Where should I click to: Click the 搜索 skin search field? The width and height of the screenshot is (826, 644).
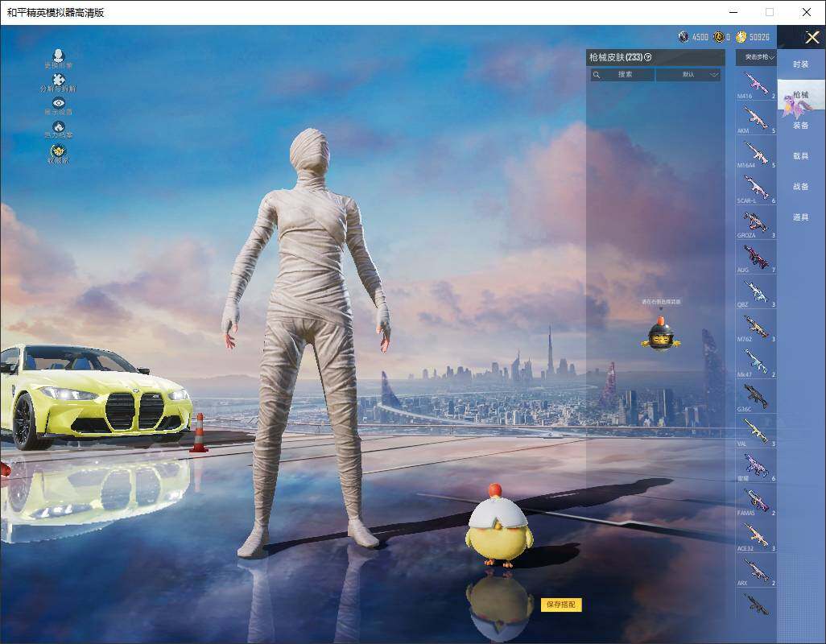(622, 75)
